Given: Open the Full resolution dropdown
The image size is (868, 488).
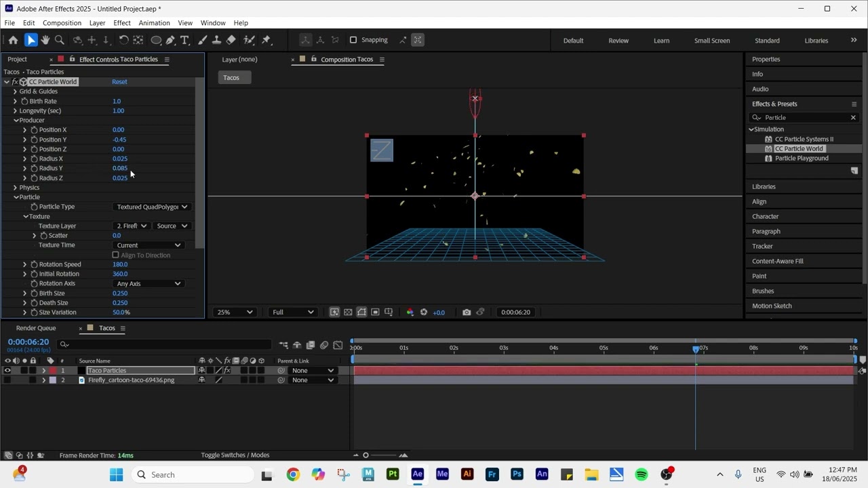Looking at the screenshot, I should (x=292, y=312).
